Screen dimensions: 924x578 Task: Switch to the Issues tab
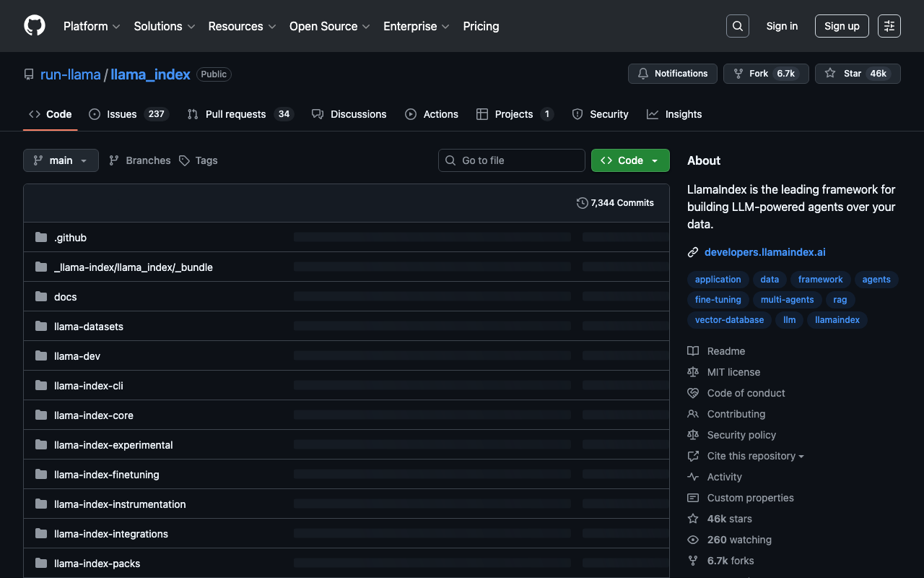(128, 114)
